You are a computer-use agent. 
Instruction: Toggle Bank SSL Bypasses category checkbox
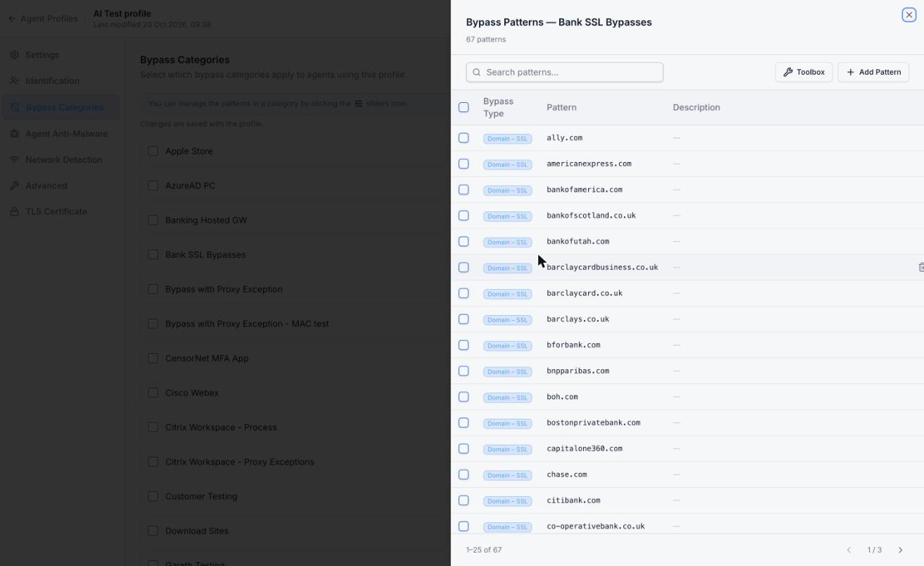(x=153, y=254)
